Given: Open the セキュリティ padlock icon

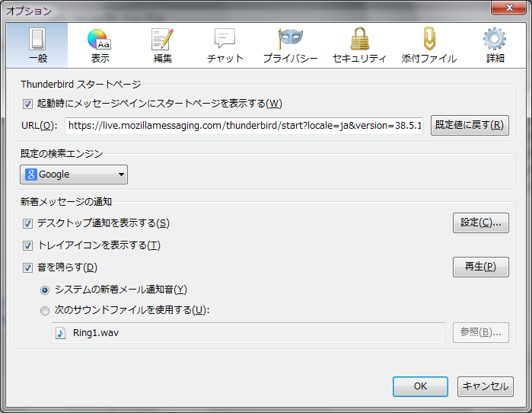Looking at the screenshot, I should pos(360,39).
